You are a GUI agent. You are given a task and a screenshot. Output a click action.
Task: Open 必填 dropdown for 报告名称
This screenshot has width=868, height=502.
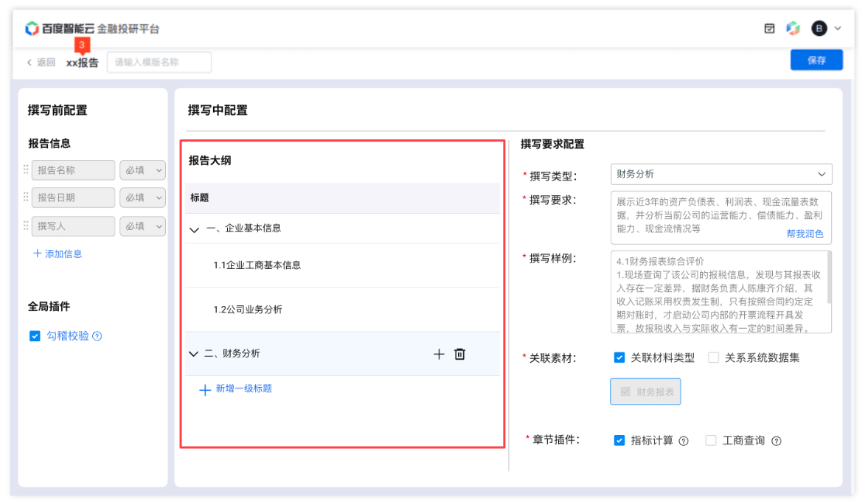pyautogui.click(x=142, y=170)
